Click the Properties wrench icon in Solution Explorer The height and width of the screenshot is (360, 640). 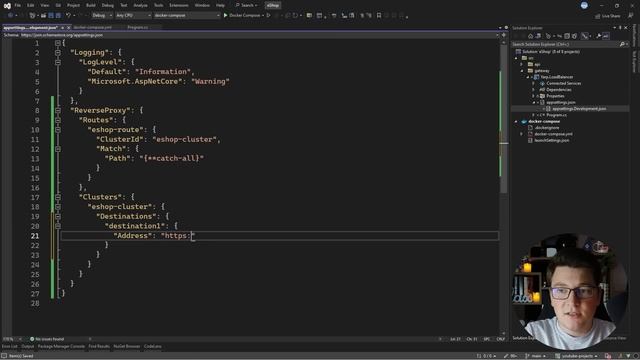[x=598, y=36]
